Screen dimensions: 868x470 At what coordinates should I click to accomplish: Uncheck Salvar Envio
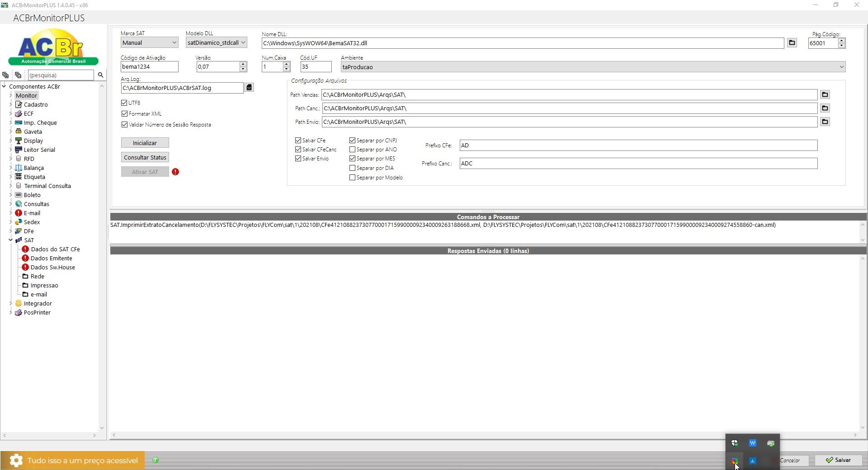tap(298, 159)
